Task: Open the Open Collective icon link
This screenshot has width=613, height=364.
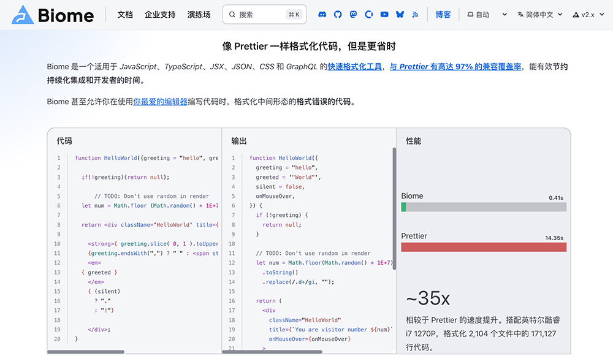Action: pos(368,15)
